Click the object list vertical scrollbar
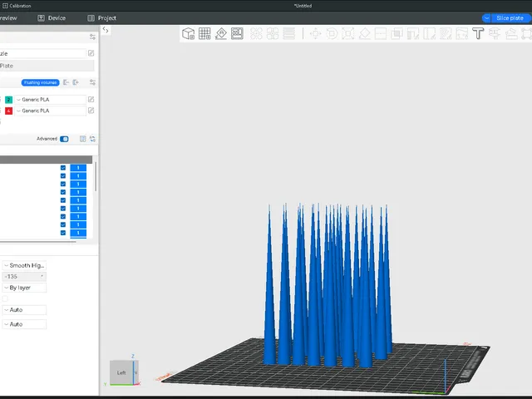 coord(96,176)
